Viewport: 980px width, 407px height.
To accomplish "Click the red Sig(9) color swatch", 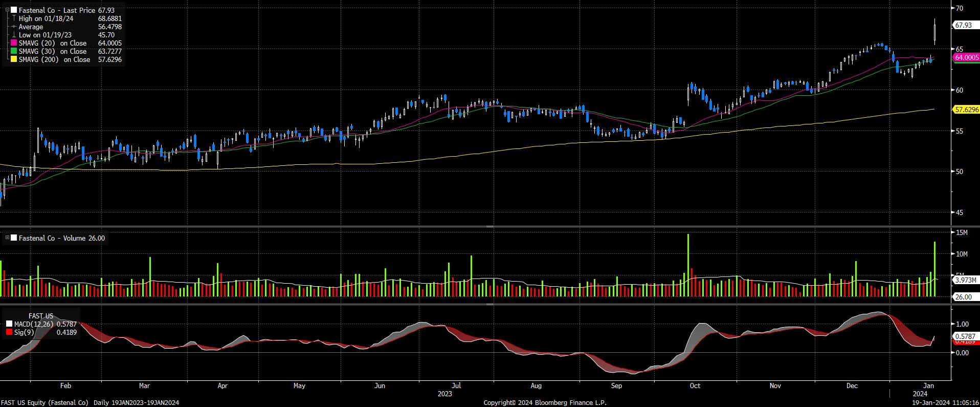I will pos(9,332).
